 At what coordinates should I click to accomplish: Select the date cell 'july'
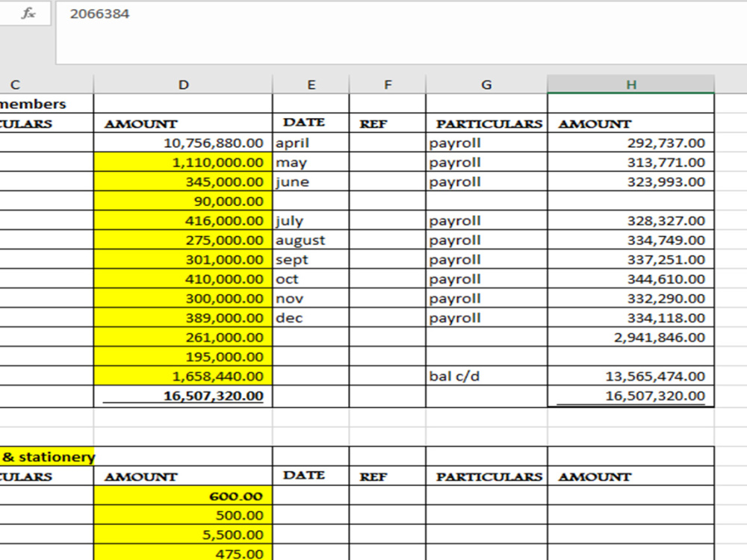[x=311, y=221]
